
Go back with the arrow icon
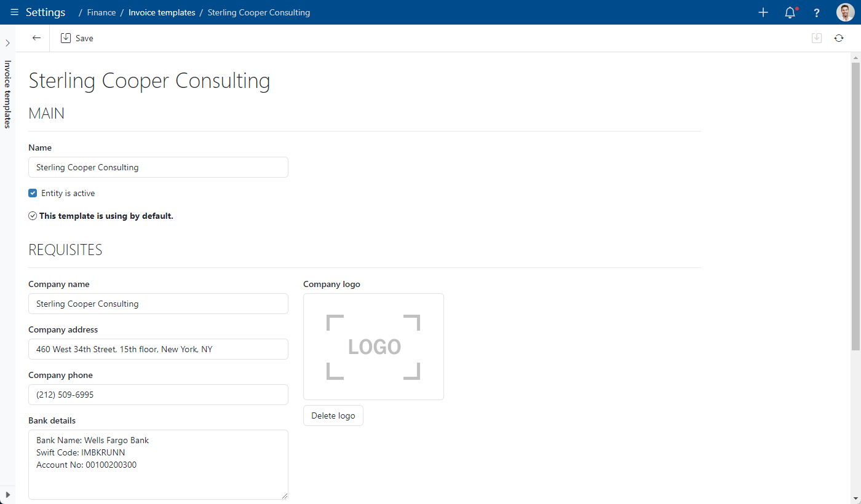(x=36, y=38)
